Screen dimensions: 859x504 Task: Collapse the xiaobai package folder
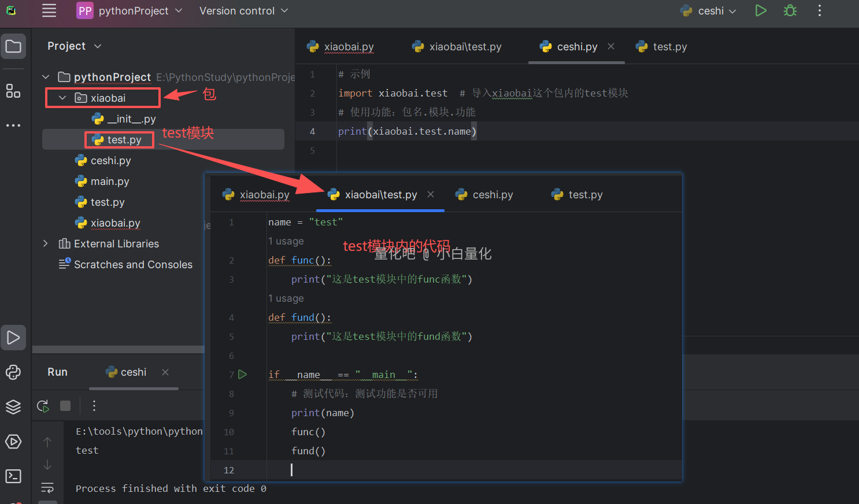point(62,98)
